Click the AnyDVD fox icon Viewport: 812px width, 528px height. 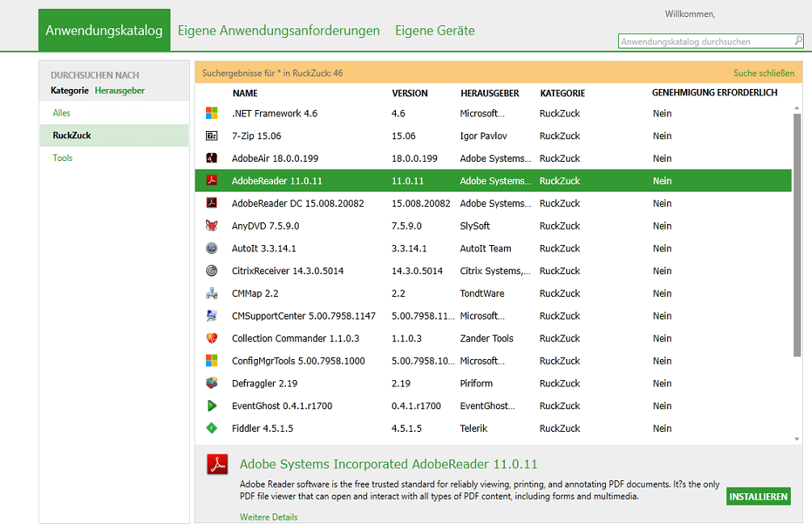[212, 226]
